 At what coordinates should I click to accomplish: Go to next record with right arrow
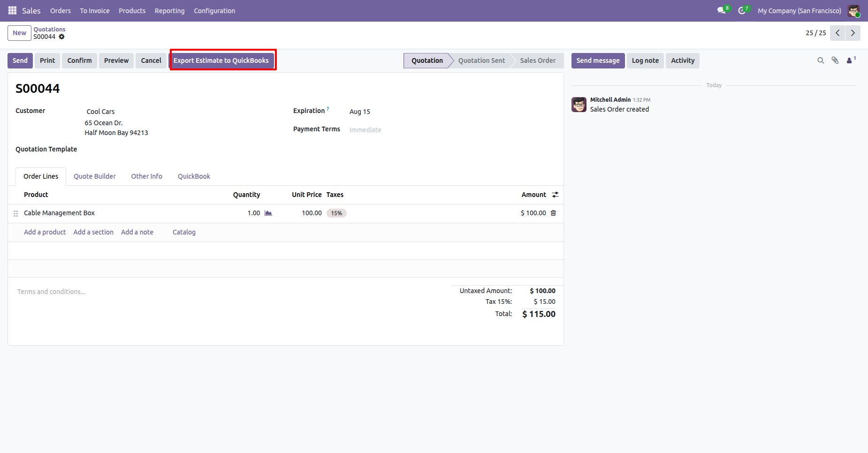coord(853,33)
